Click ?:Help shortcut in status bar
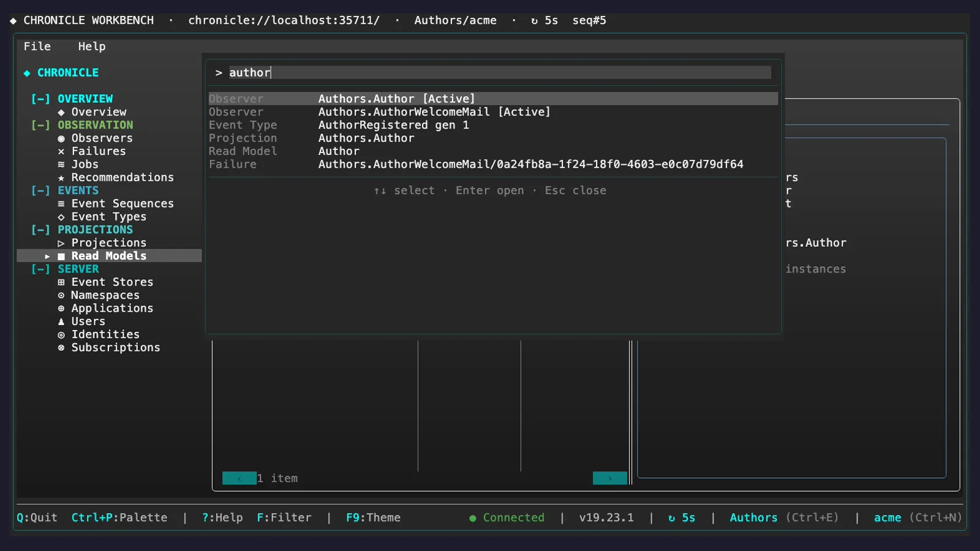980x551 pixels. pyautogui.click(x=222, y=517)
